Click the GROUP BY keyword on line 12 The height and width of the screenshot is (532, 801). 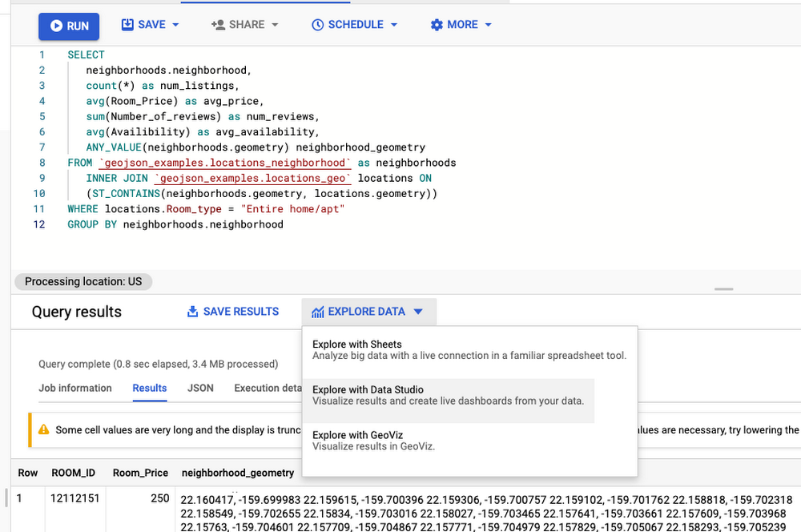point(92,224)
